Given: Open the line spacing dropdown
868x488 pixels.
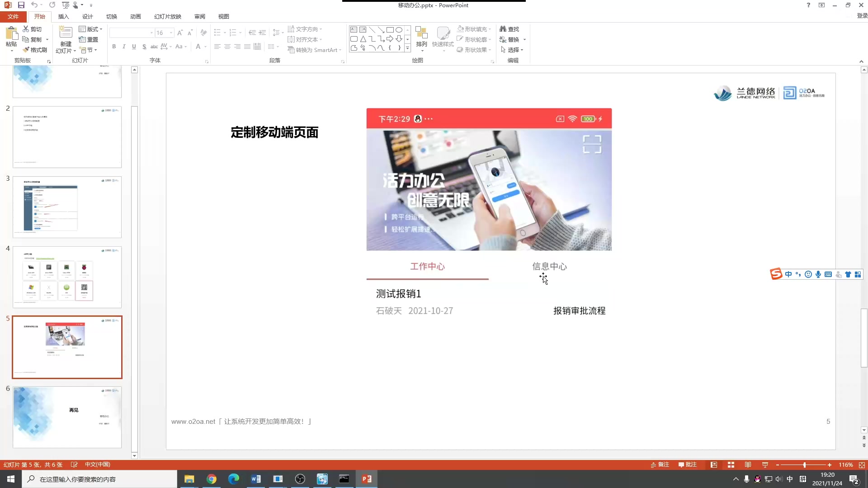Looking at the screenshot, I should click(278, 33).
